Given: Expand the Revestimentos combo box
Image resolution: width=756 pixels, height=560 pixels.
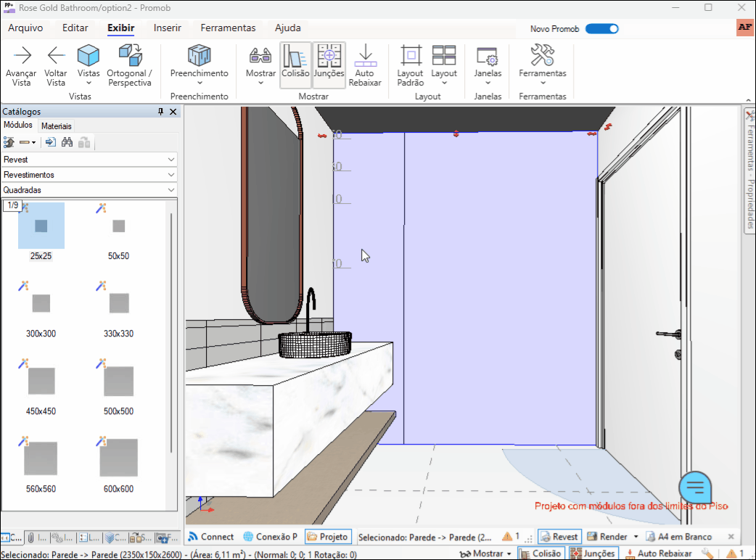Looking at the screenshot, I should pos(89,175).
